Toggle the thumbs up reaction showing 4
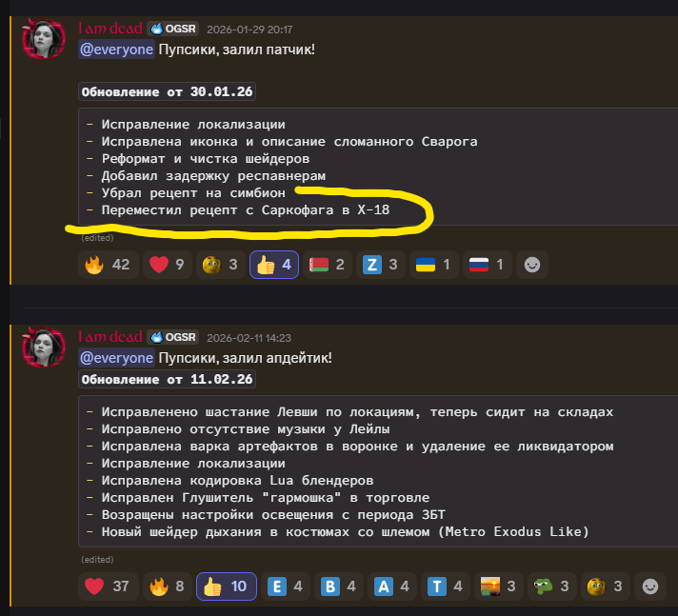The image size is (678, 616). click(274, 265)
